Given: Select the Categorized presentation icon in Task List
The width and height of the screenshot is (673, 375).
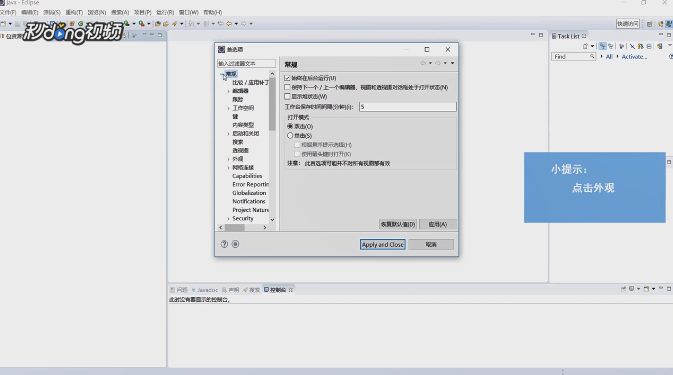Looking at the screenshot, I should pyautogui.click(x=603, y=46).
